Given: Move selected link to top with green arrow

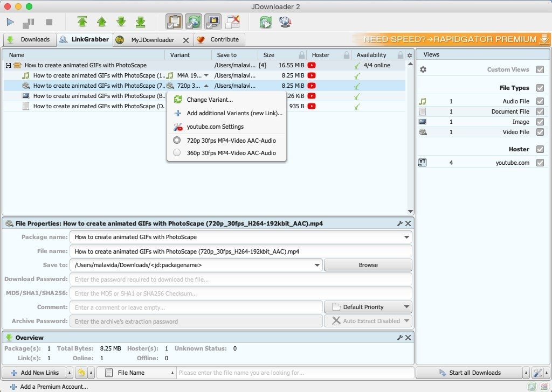Looking at the screenshot, I should [x=82, y=22].
